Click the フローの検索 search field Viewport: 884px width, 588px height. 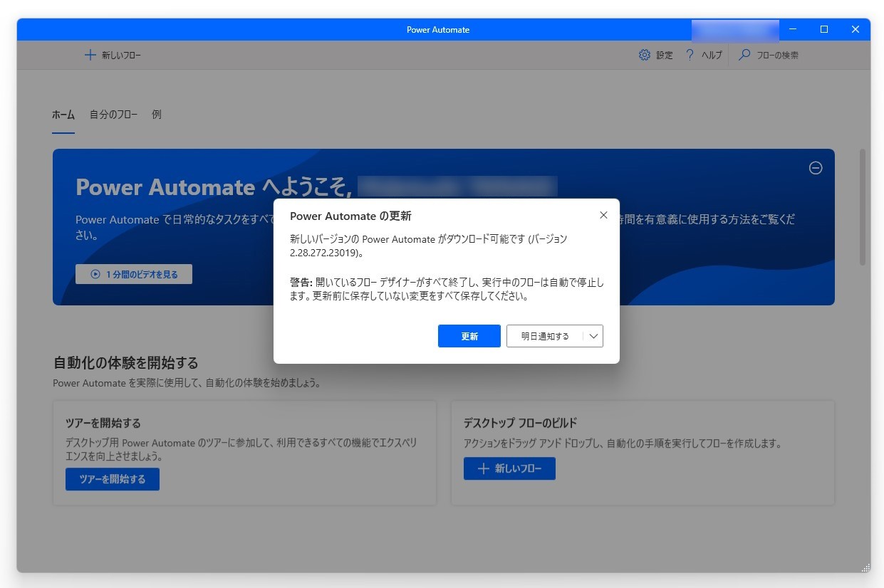(x=776, y=55)
